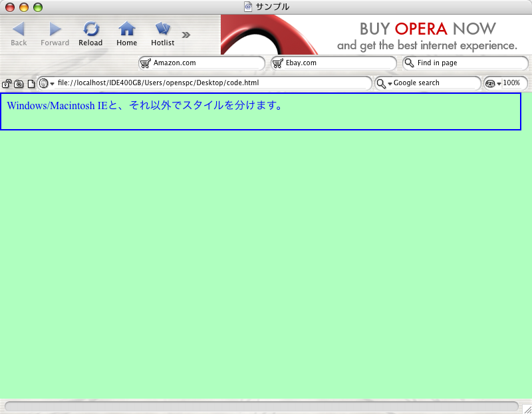Click the status bar field at bottom
532x414 pixels.
261,406
